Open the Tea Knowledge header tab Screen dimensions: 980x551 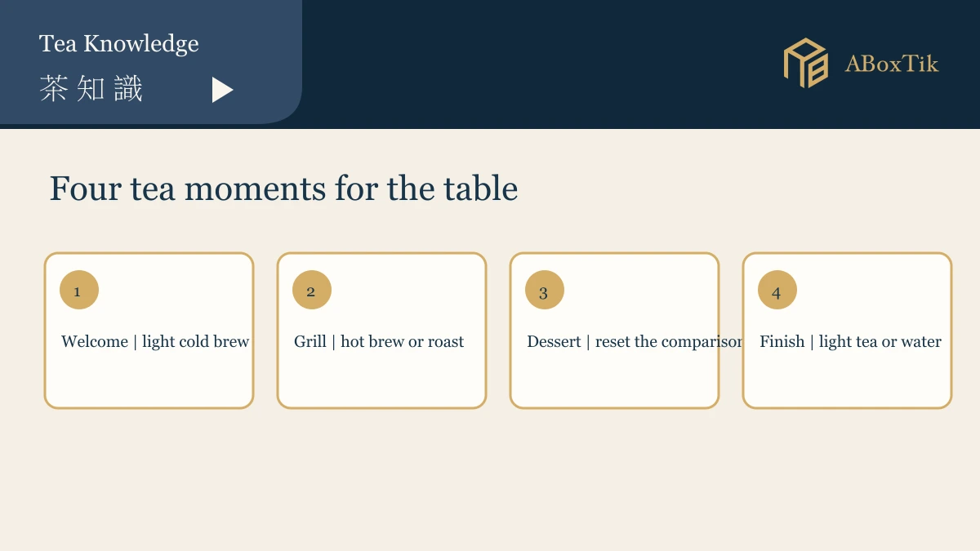point(119,43)
